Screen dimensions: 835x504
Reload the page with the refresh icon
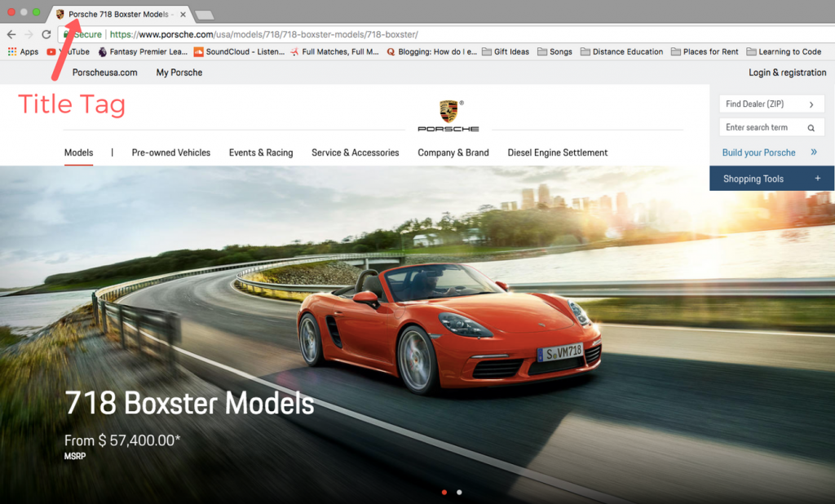click(x=46, y=34)
